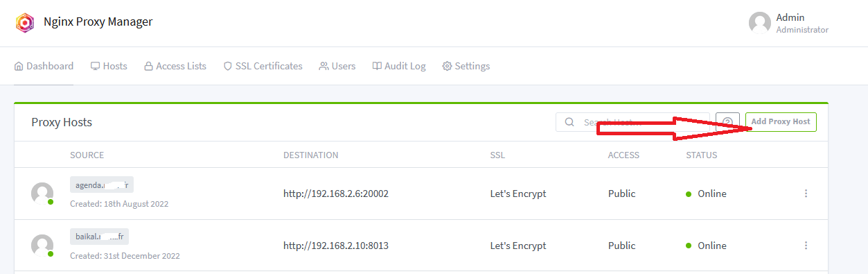
Task: Open the SSL Certificates page
Action: (263, 66)
